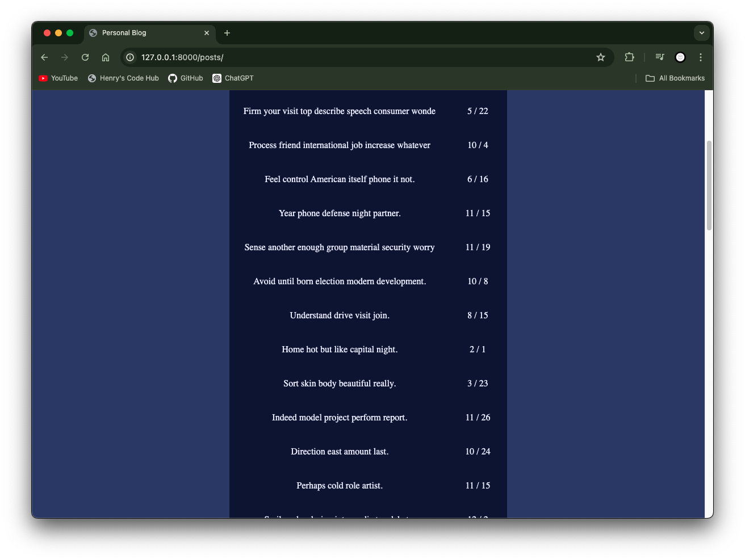Screen dimensions: 745x560
Task: Reload the current page
Action: [85, 57]
